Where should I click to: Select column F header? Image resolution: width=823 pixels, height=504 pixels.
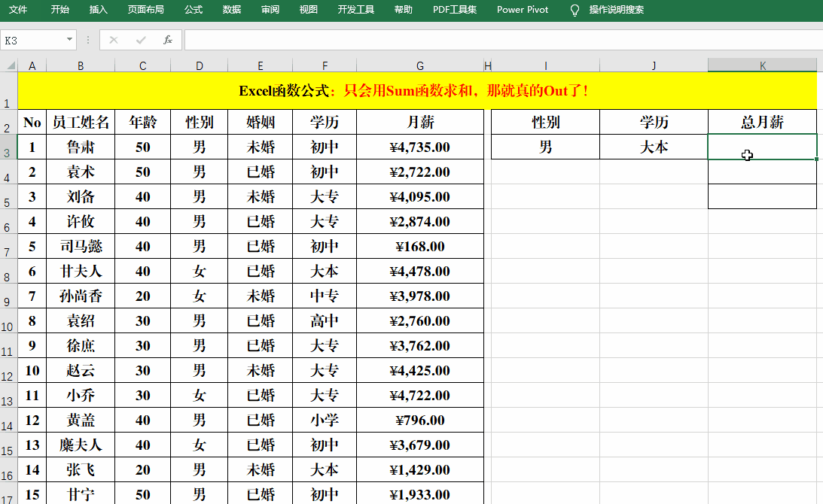point(325,65)
